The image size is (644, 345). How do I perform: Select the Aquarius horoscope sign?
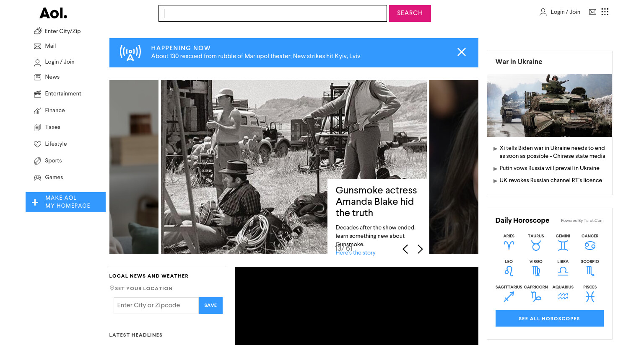[x=563, y=294]
